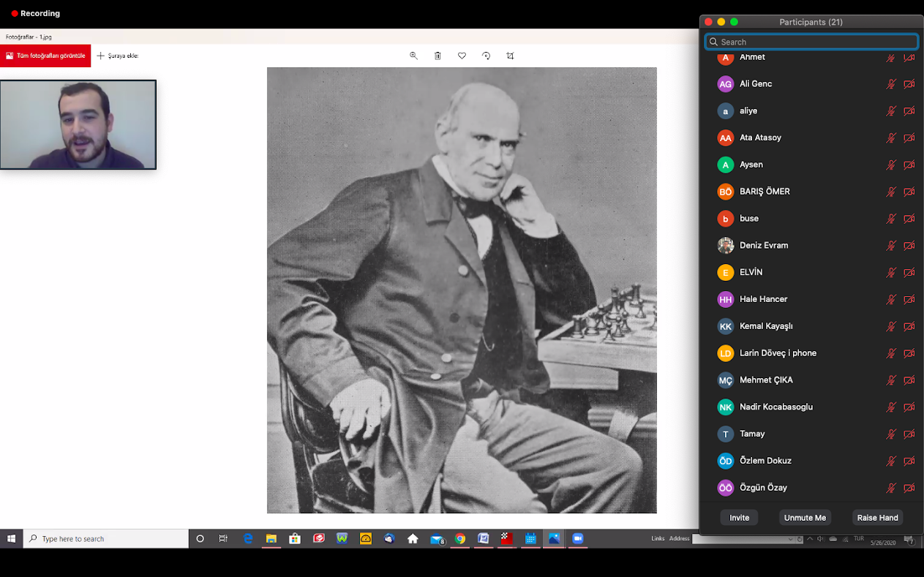Open Google Chrome from the taskbar
This screenshot has width=924, height=577.
pyautogui.click(x=460, y=538)
